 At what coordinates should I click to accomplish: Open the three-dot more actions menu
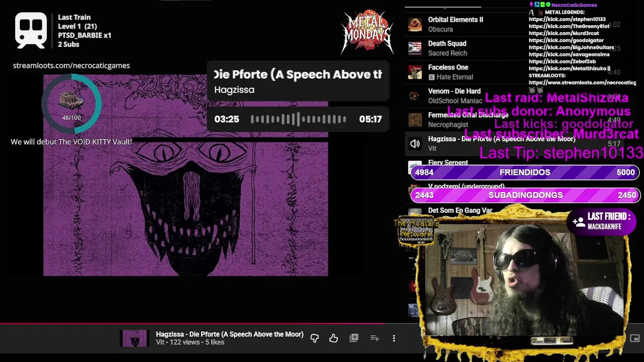pyautogui.click(x=394, y=338)
